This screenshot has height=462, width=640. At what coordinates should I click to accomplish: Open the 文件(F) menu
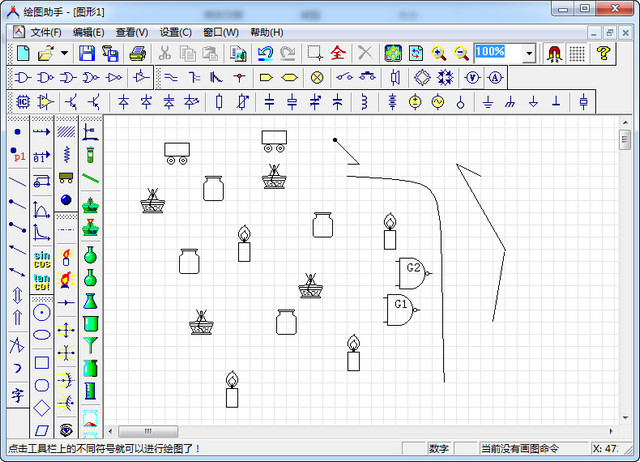coord(46,32)
